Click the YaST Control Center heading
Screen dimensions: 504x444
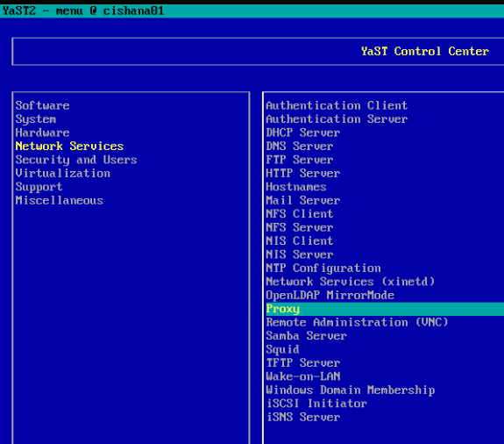coord(424,52)
